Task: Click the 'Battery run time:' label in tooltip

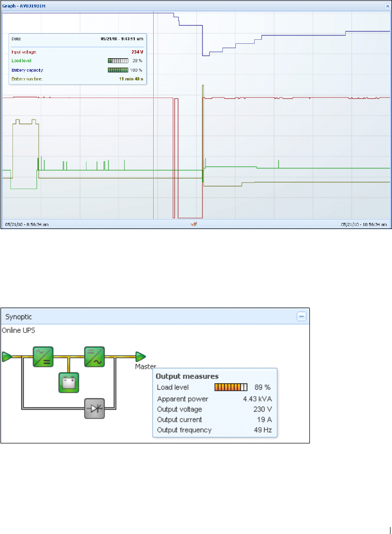Action: pos(27,79)
